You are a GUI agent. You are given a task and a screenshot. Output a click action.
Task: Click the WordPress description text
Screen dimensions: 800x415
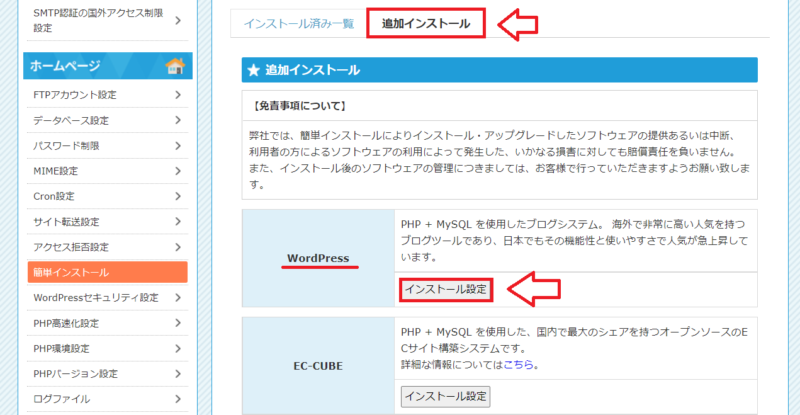coord(574,240)
